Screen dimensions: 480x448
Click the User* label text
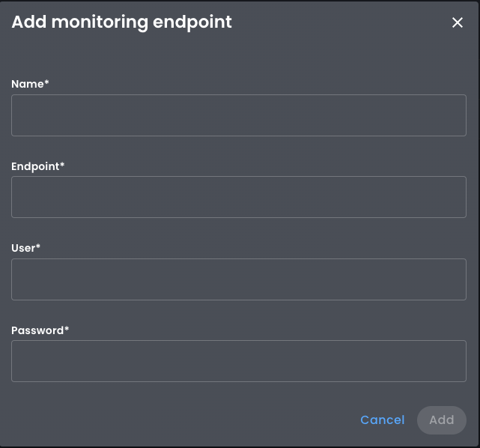26,248
